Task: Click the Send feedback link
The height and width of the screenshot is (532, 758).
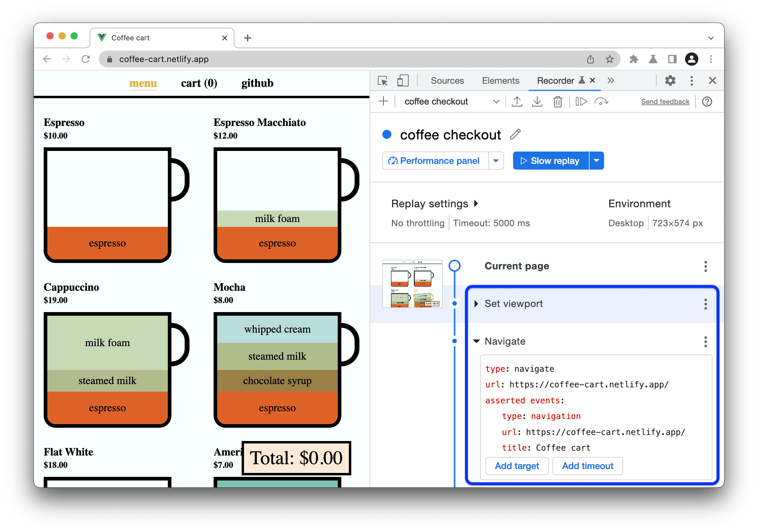Action: tap(665, 102)
